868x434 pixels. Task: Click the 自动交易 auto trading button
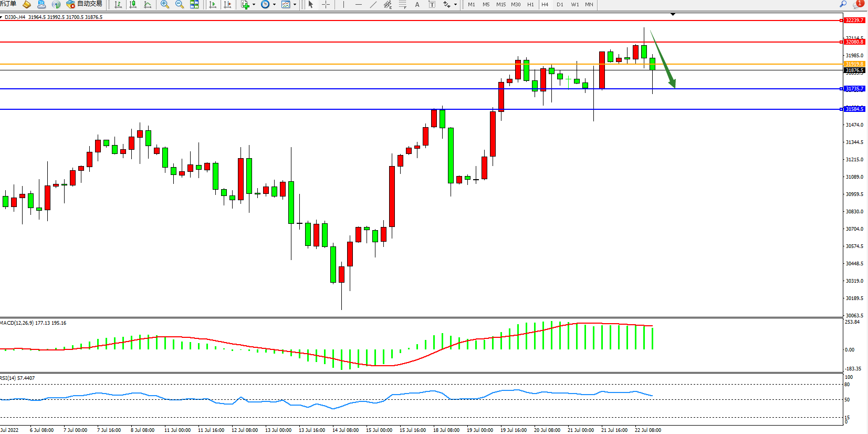(x=84, y=4)
